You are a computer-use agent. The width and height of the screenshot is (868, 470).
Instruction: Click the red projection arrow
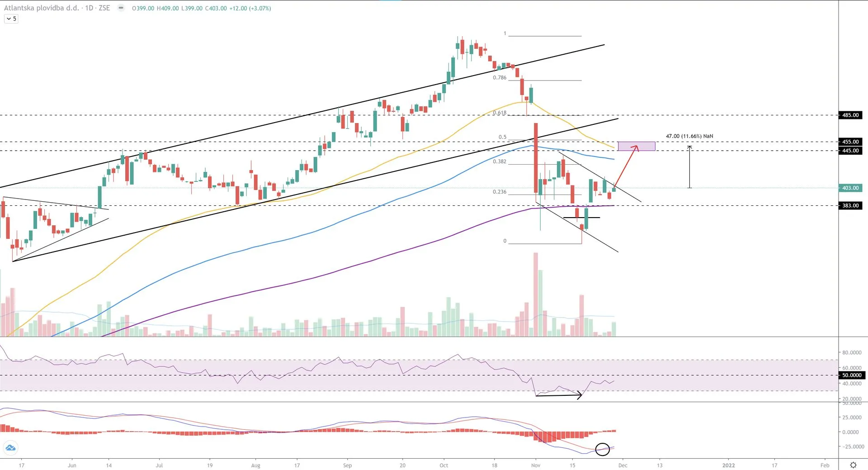tap(626, 166)
